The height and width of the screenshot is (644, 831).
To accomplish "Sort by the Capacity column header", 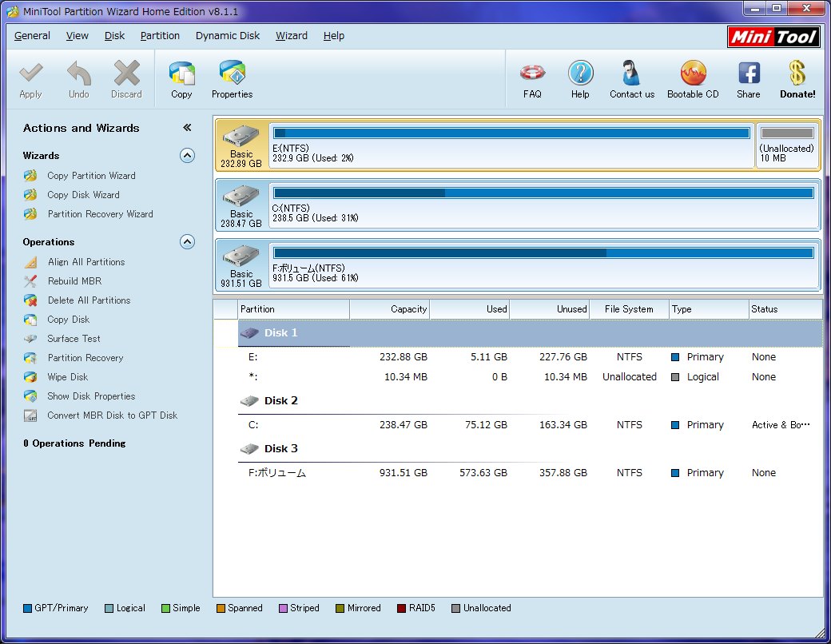I will 389,309.
